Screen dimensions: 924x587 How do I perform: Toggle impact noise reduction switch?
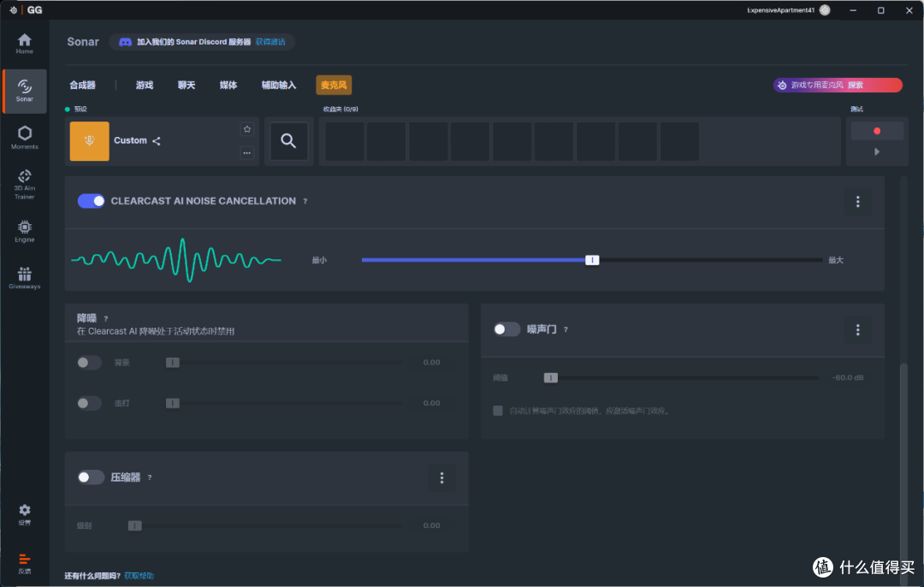click(89, 403)
